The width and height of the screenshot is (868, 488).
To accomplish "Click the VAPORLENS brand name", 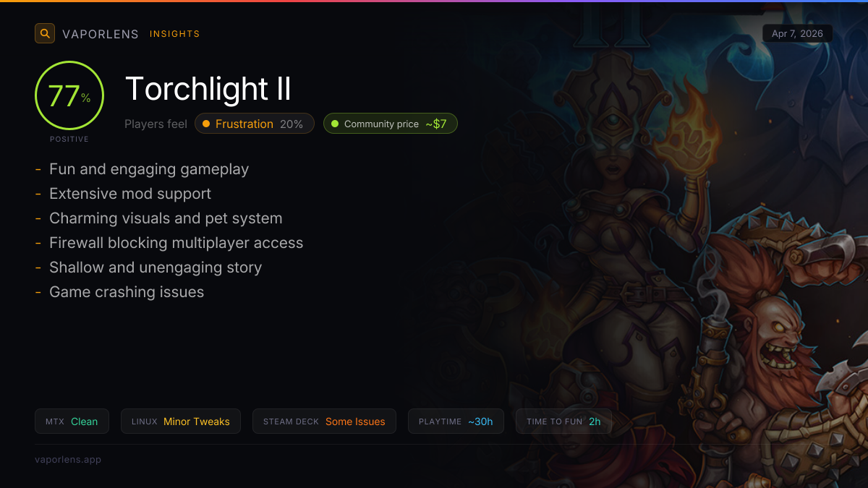I will point(101,34).
